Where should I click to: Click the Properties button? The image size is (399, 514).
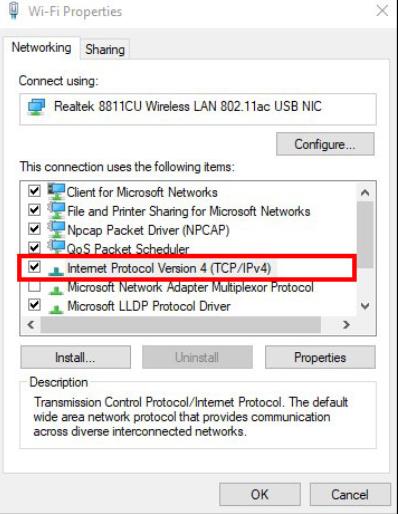pos(320,357)
